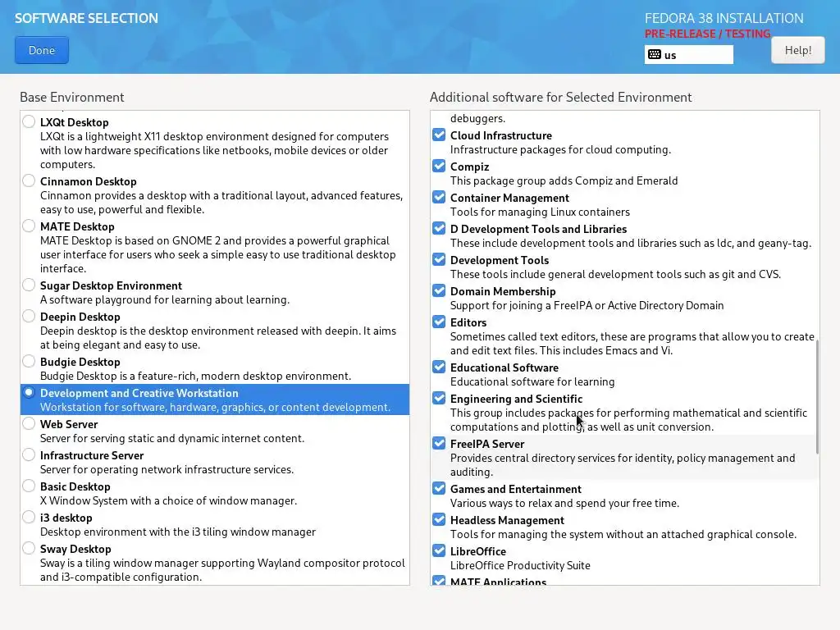Click 'A software playground for learning' description
The image size is (840, 630).
164,299
